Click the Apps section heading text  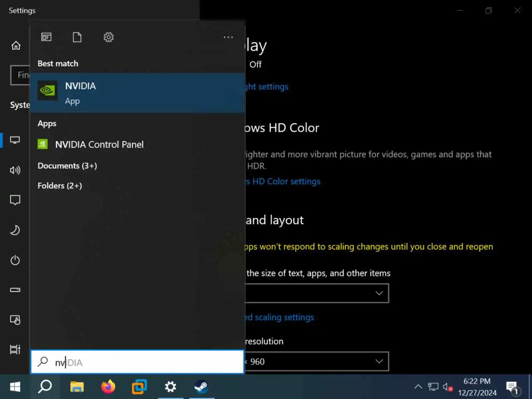tap(47, 123)
